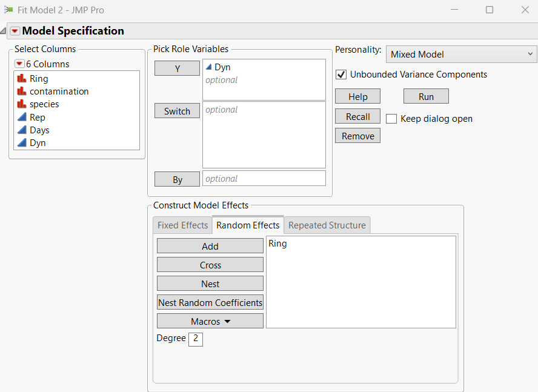Enable Keep dialog open checkbox

pyautogui.click(x=391, y=119)
